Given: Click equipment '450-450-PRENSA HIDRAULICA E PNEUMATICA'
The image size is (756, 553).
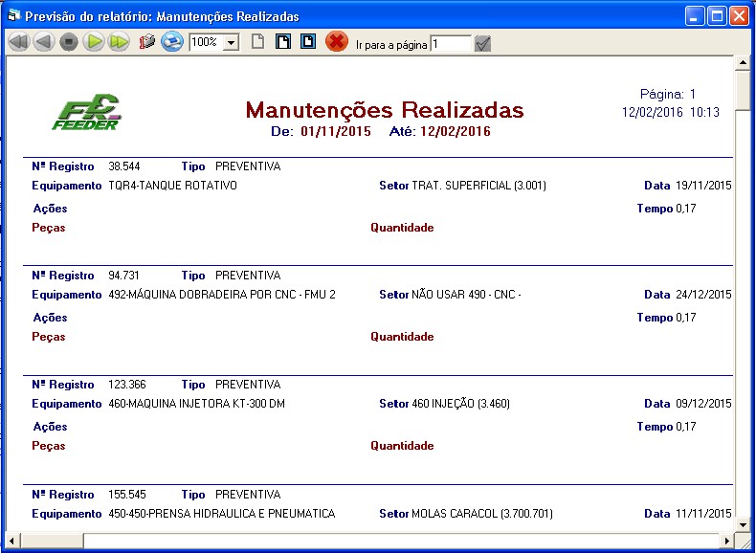Looking at the screenshot, I should pyautogui.click(x=222, y=514).
